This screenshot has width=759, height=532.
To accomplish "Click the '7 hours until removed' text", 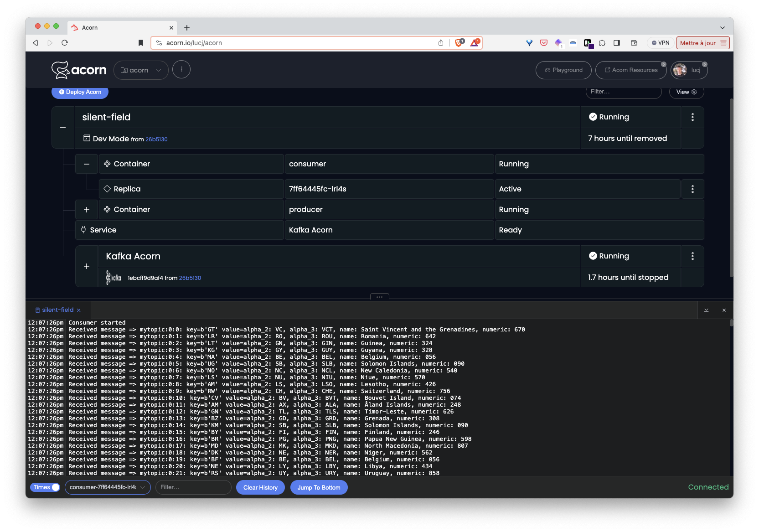I will 627,138.
